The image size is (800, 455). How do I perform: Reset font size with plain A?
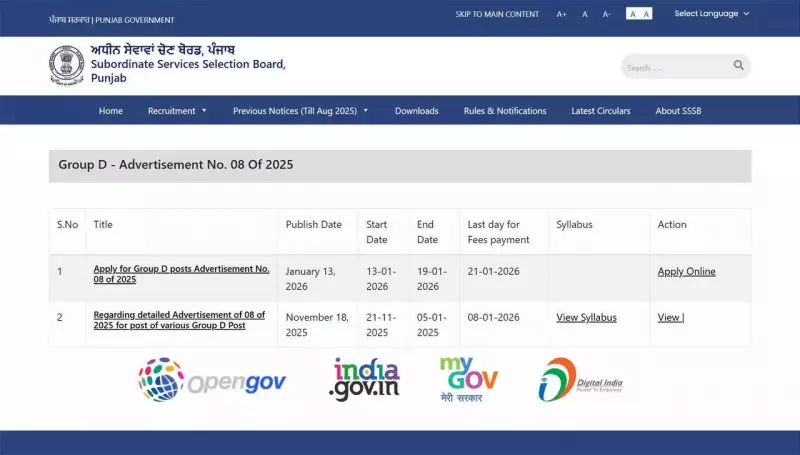(584, 14)
